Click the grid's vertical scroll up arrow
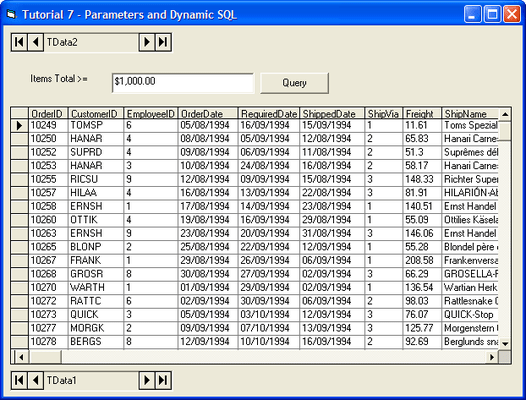This screenshot has height=400, width=526. [505, 114]
